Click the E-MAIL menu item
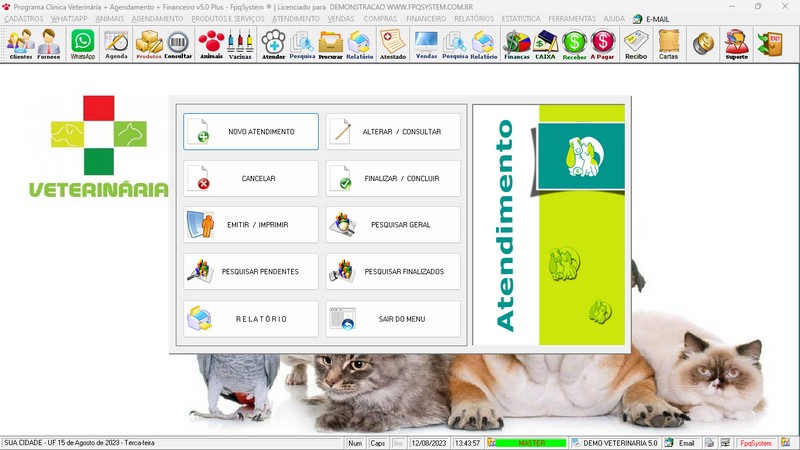The width and height of the screenshot is (800, 450). click(651, 19)
